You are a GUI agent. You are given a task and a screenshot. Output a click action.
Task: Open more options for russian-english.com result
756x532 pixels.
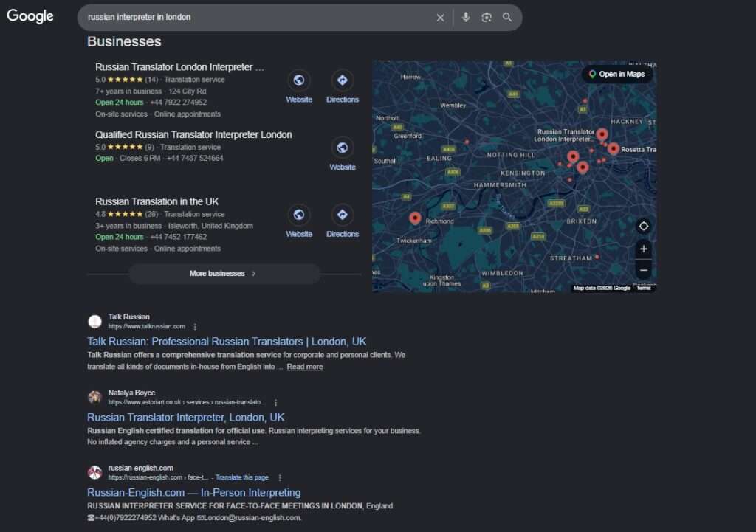[x=280, y=477]
